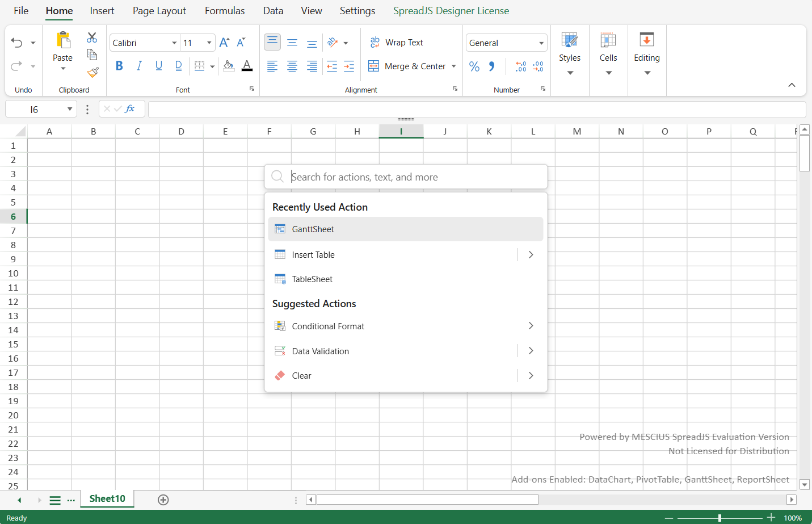Add a new sheet with plus icon
This screenshot has height=524, width=812.
point(163,500)
